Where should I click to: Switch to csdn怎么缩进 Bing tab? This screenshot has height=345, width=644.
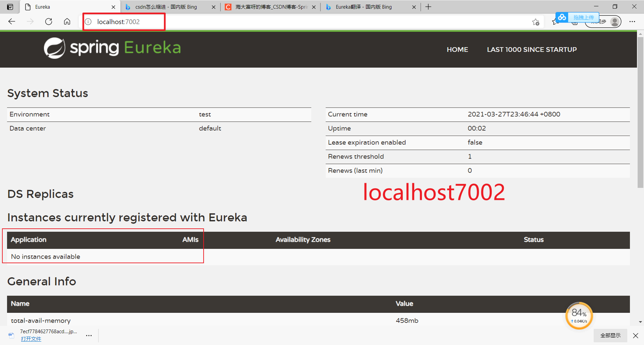[x=166, y=7]
